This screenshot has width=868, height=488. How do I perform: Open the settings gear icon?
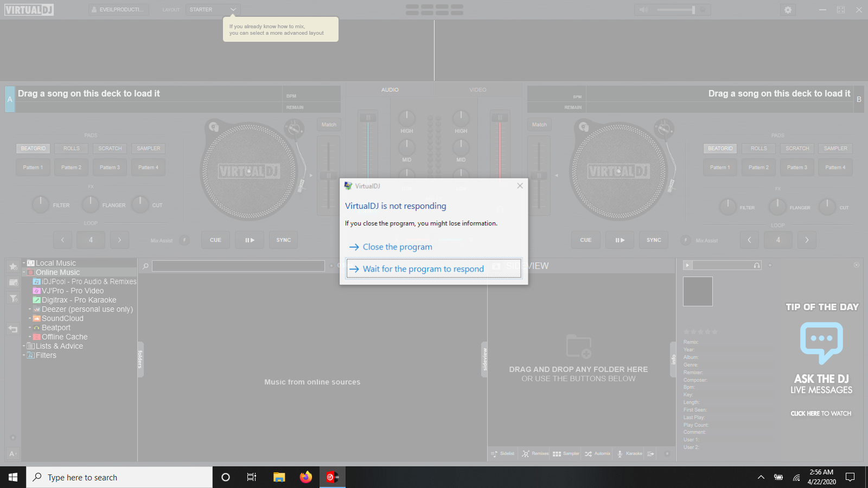pos(788,10)
